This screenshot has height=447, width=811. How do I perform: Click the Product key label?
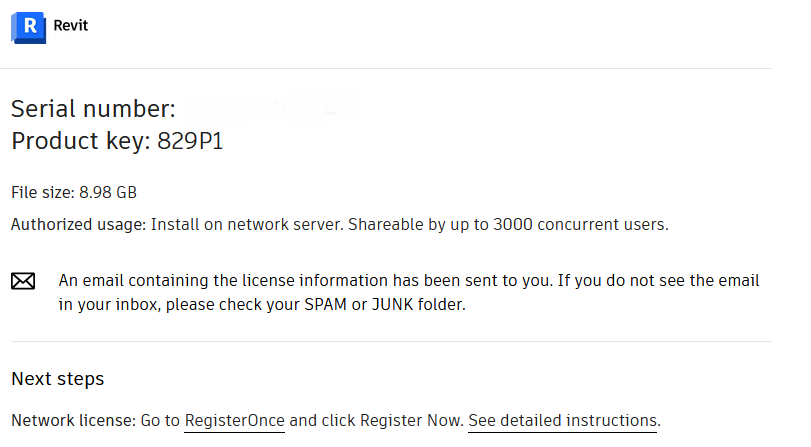pos(81,141)
